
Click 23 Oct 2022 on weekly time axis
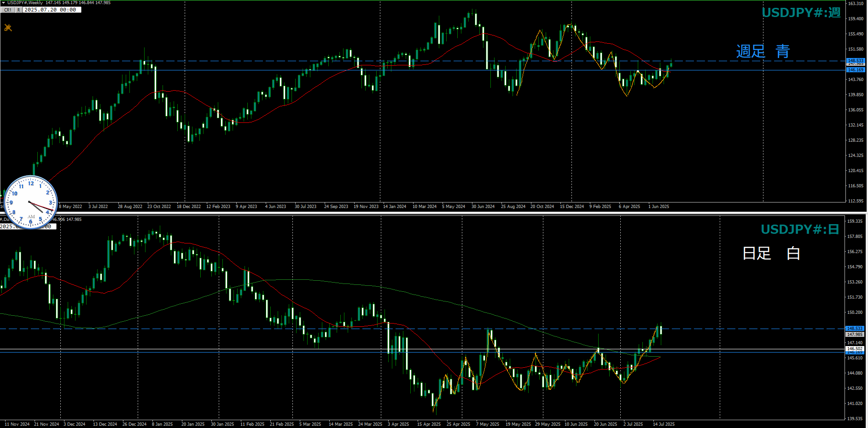tap(159, 207)
